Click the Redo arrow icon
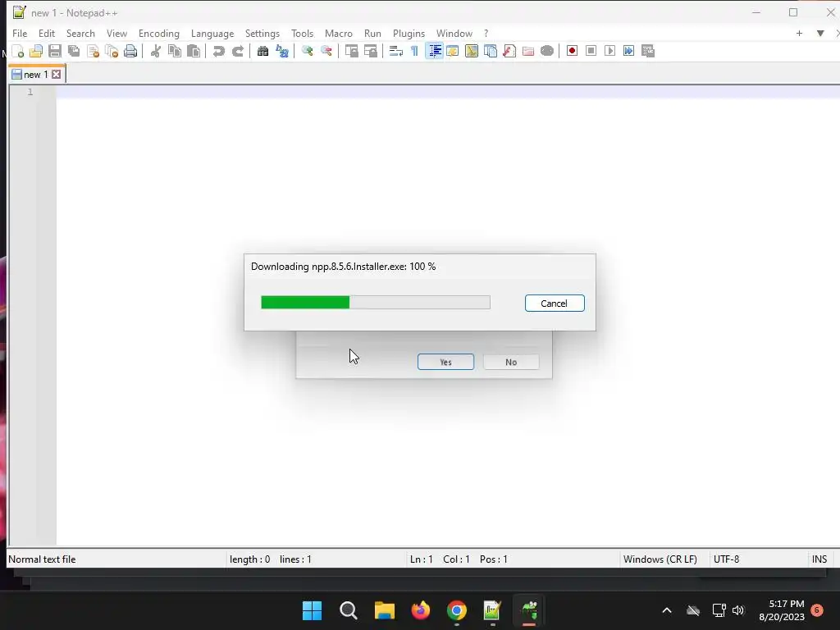Viewport: 840px width, 630px height. [x=238, y=52]
